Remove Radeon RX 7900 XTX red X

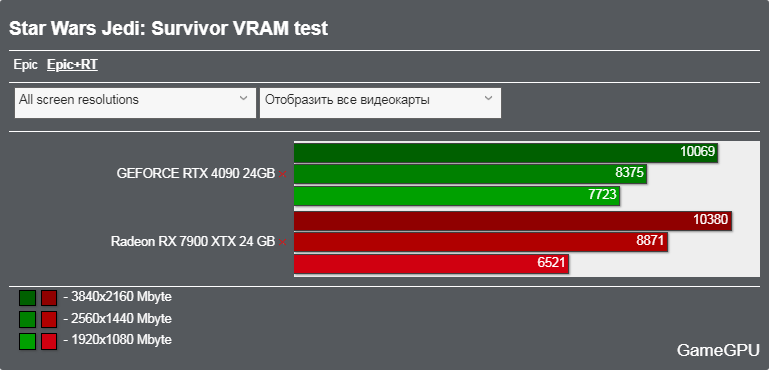pyautogui.click(x=282, y=242)
